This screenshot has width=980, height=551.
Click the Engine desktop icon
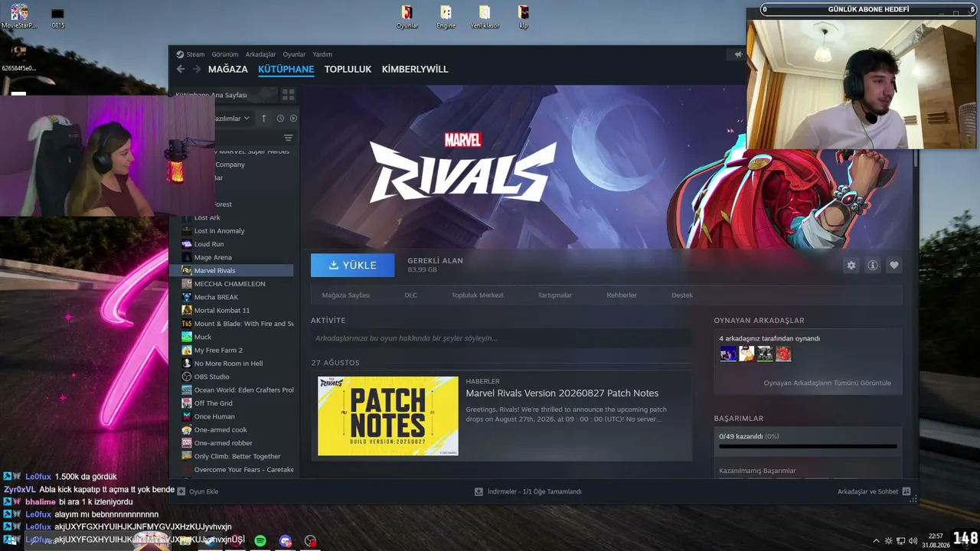[446, 17]
